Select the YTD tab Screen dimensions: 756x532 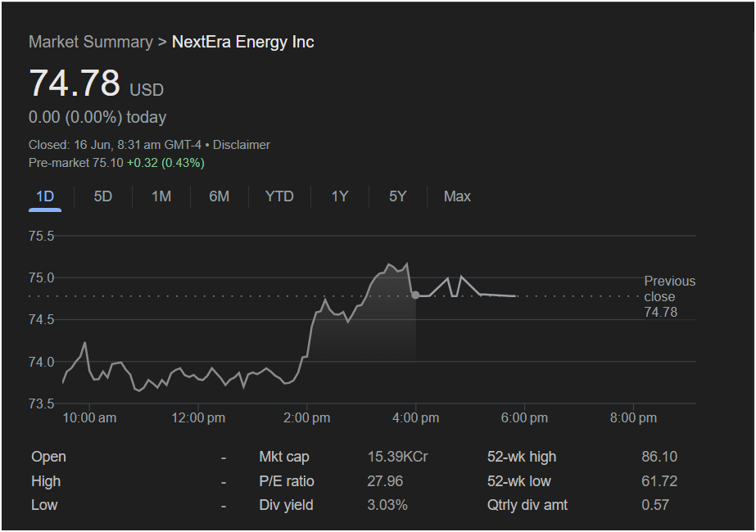coord(279,196)
